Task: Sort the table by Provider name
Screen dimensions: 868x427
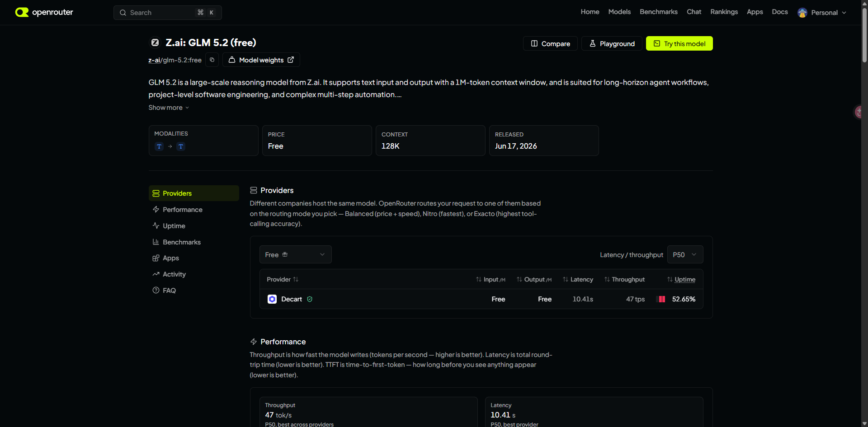Action: tap(283, 279)
